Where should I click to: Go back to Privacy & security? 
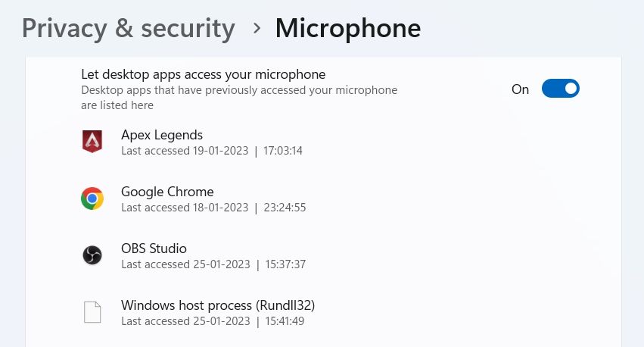click(129, 29)
